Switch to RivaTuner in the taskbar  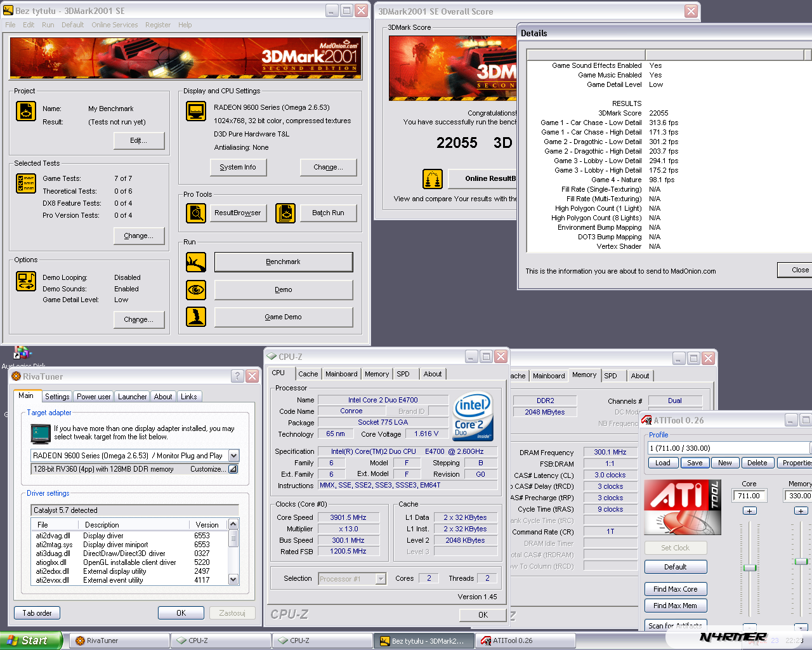point(119,640)
